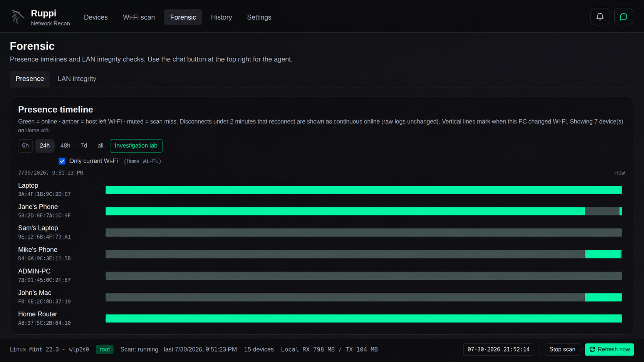Click the root badge in status bar
The image size is (644, 362).
click(105, 349)
